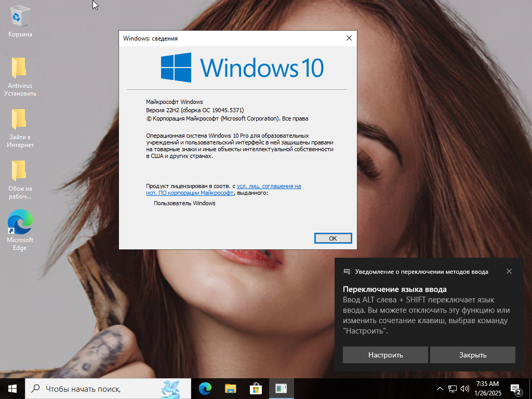The width and height of the screenshot is (532, 399).
Task: Click the Версия 22H2 build text line
Action: 195,110
